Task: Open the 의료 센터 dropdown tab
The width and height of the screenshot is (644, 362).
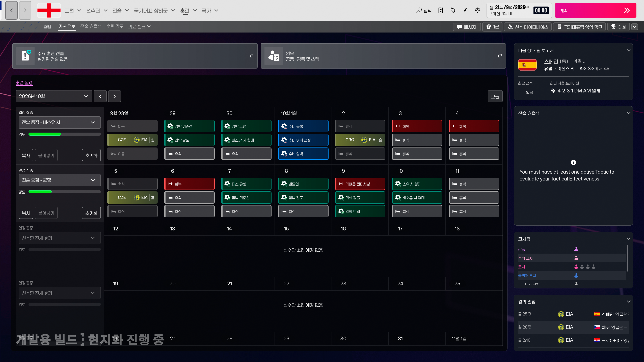Action: [139, 26]
